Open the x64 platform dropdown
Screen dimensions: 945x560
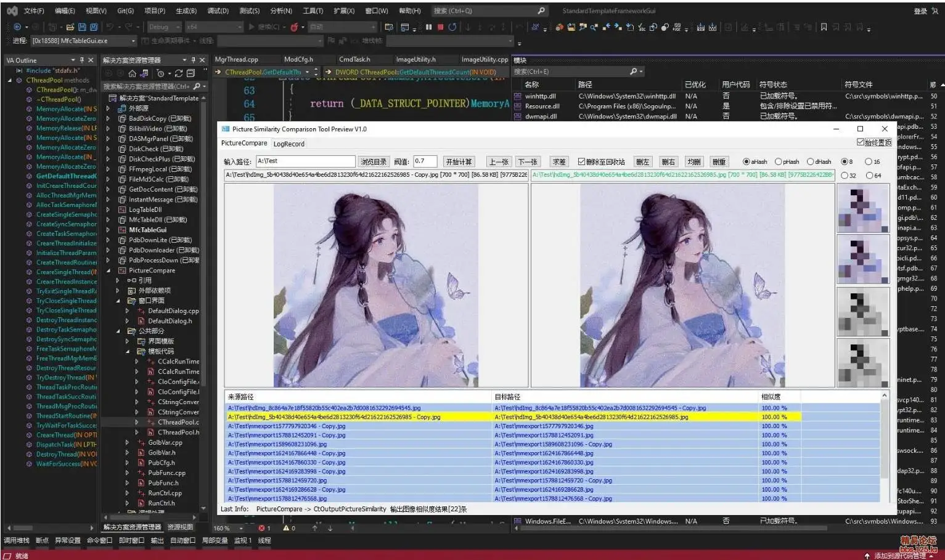pyautogui.click(x=214, y=27)
